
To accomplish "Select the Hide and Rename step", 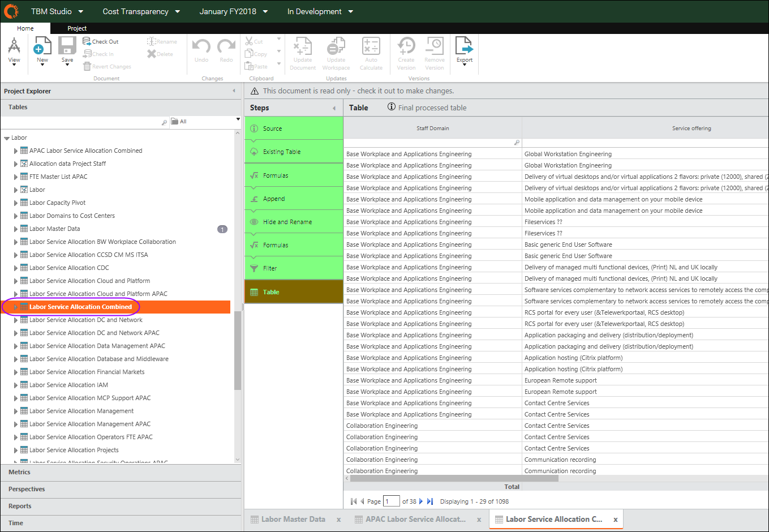I will 294,222.
